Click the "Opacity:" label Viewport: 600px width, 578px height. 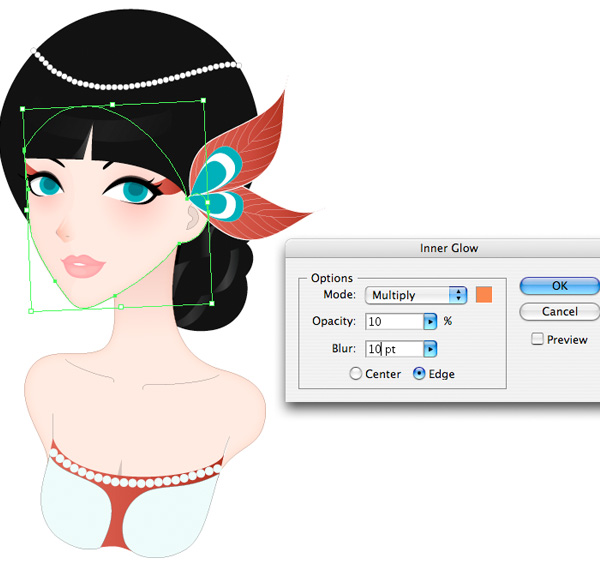334,321
